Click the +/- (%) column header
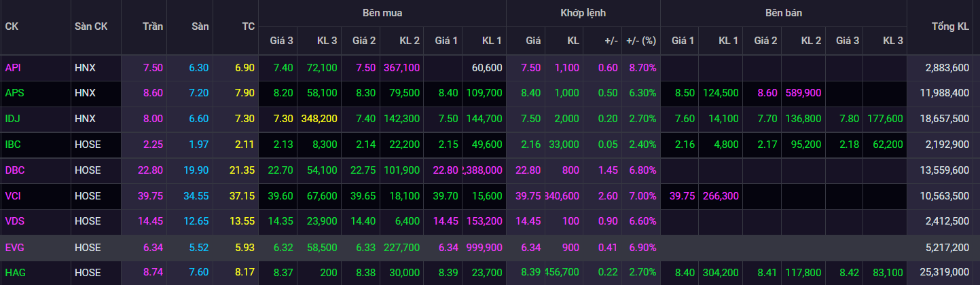The width and height of the screenshot is (980, 285). [640, 41]
